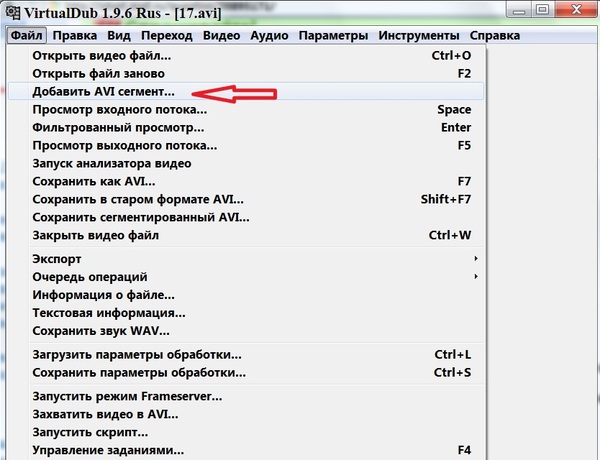Open the Справка menu

tap(494, 36)
